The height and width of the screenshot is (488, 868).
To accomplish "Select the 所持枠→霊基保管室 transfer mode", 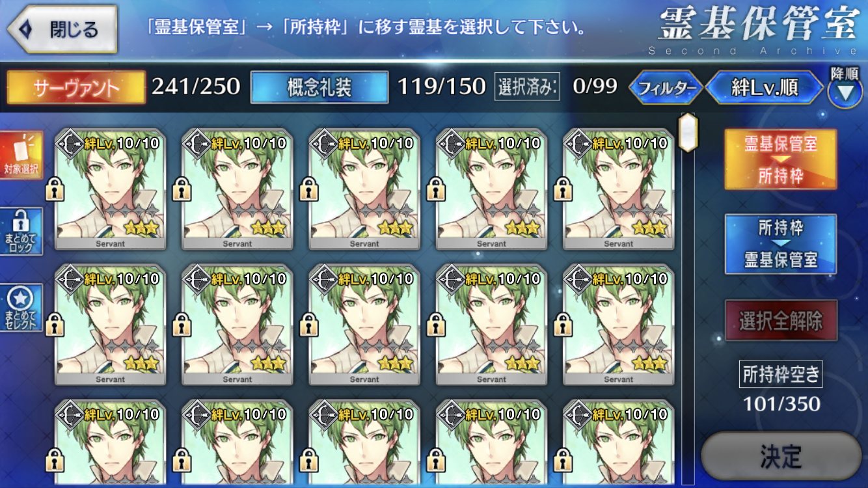I will 781,244.
